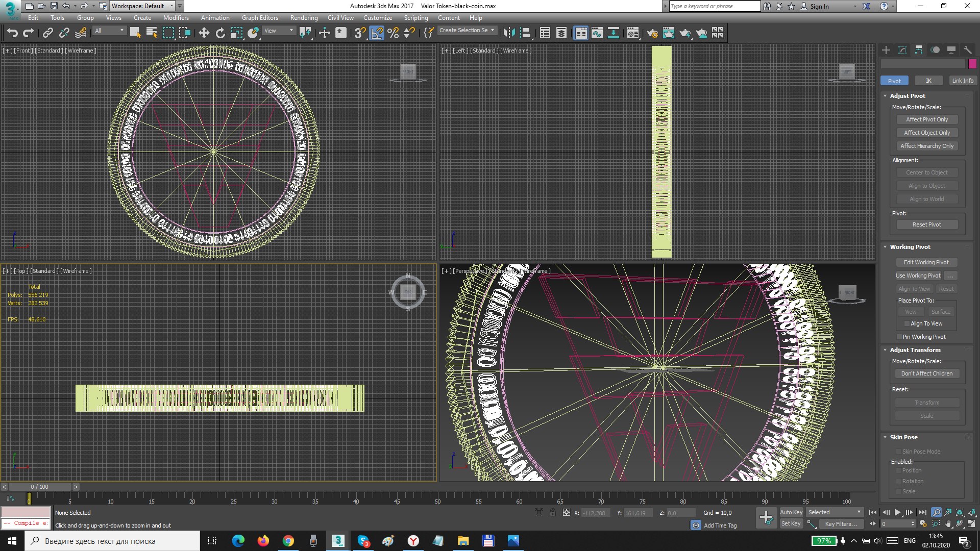Click the Affect Pivot Only button

click(926, 119)
